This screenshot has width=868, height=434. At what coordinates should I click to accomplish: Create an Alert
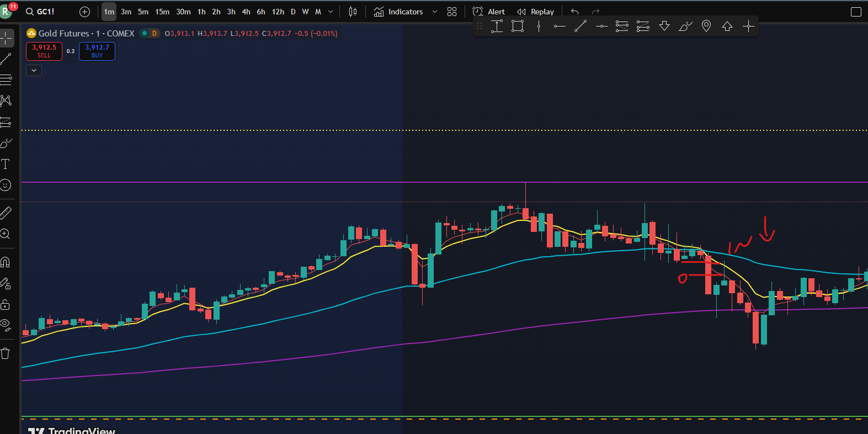489,12
